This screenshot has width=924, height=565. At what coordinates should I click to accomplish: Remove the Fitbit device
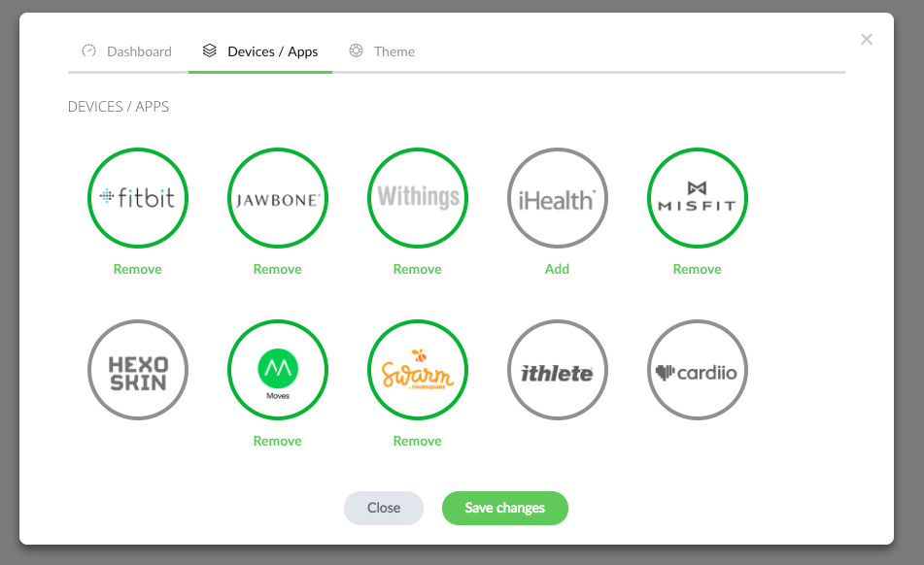[x=137, y=269]
